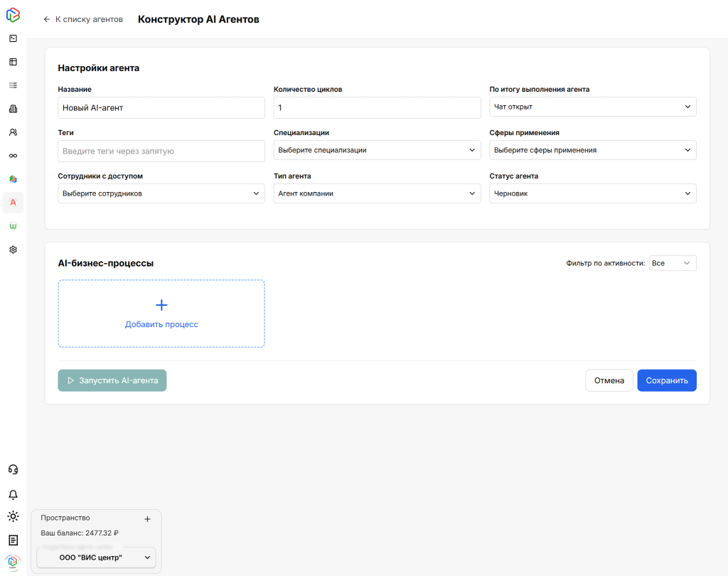Click the infinity icon in the sidebar
The width and height of the screenshot is (728, 576).
(13, 156)
